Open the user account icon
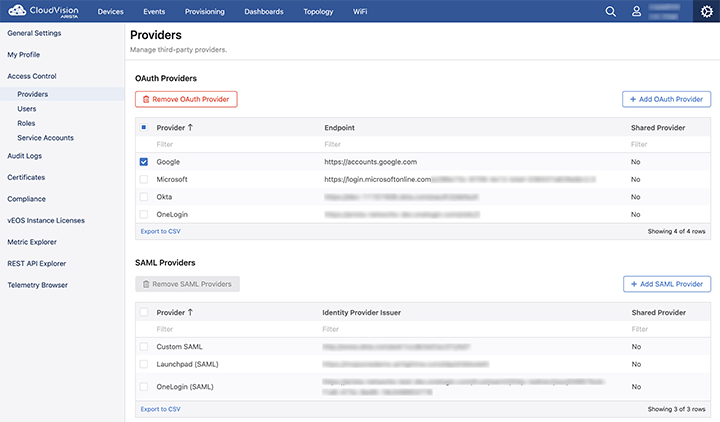Image resolution: width=720 pixels, height=422 pixels. point(636,11)
